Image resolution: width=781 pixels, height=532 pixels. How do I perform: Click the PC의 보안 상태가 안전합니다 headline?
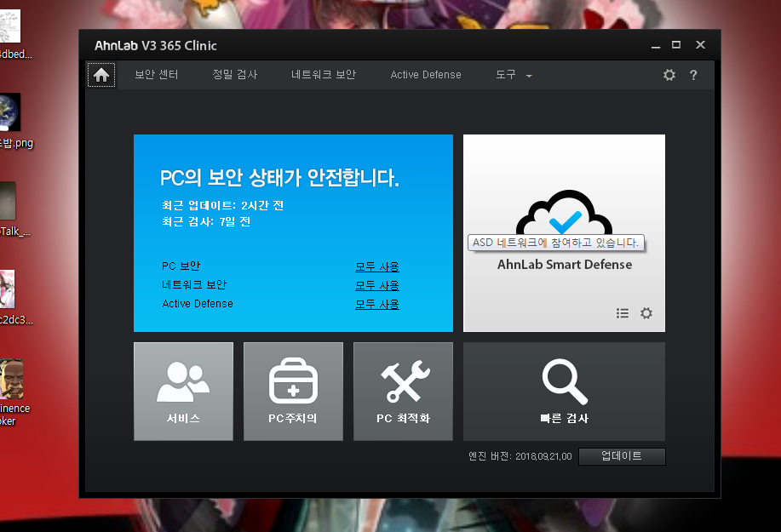point(279,178)
